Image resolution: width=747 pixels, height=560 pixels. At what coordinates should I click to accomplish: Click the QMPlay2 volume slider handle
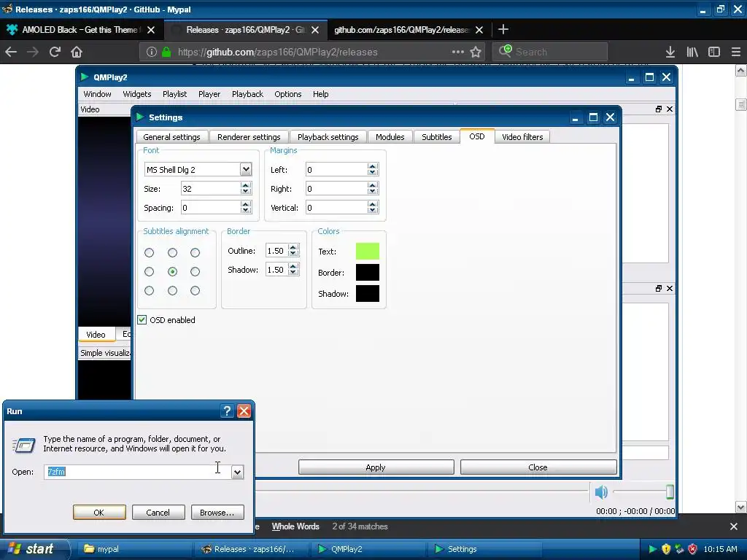click(x=670, y=491)
